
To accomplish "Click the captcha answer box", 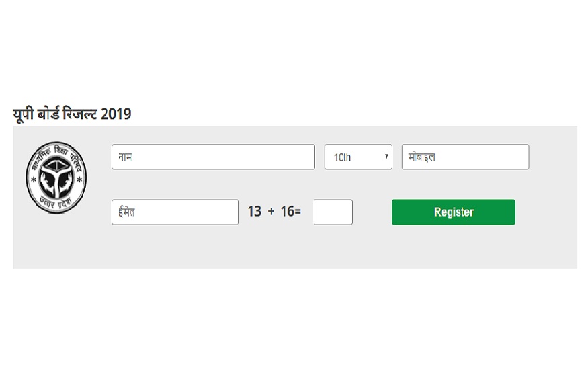I will click(x=333, y=212).
